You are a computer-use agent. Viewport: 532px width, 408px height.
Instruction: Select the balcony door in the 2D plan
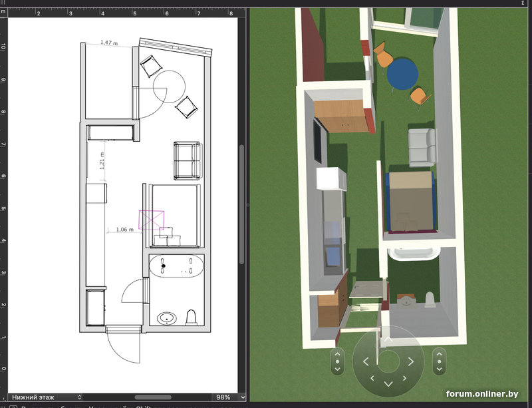[150, 102]
